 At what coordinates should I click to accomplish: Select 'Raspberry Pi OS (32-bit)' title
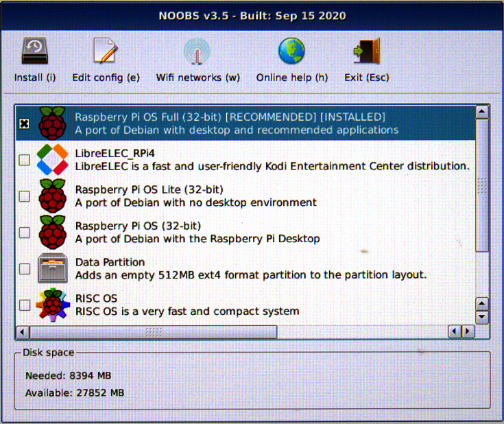[138, 226]
